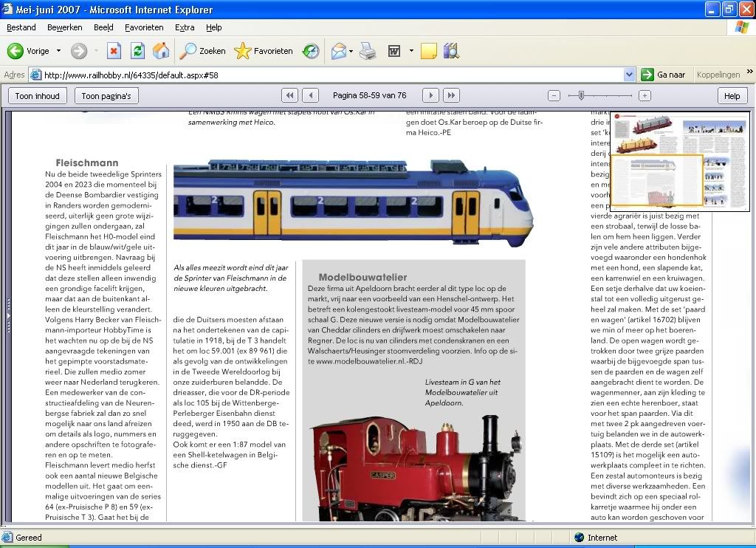Screen dimensions: 756x548
Task: Go to the next page
Action: (430, 95)
